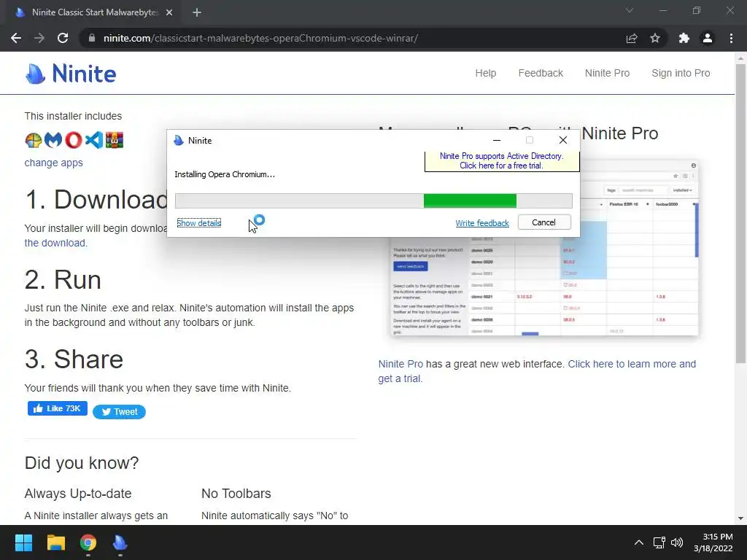The height and width of the screenshot is (560, 747).
Task: Go back with browser back arrow
Action: coord(16,38)
